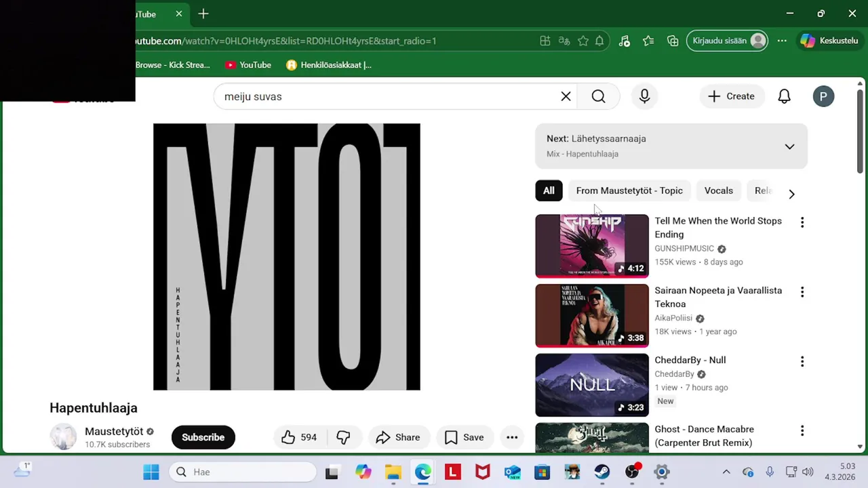
Task: Open McAfee from the taskbar
Action: (x=483, y=472)
